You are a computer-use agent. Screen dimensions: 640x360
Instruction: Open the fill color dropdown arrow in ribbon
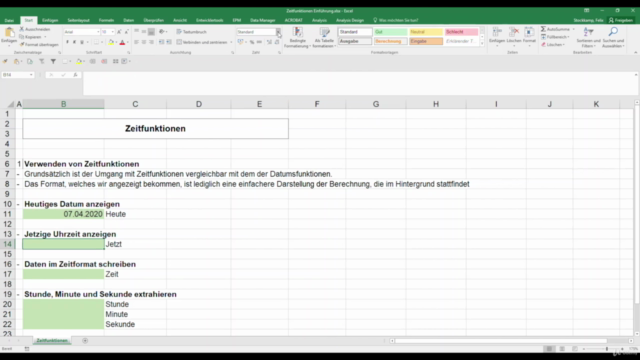point(116,42)
